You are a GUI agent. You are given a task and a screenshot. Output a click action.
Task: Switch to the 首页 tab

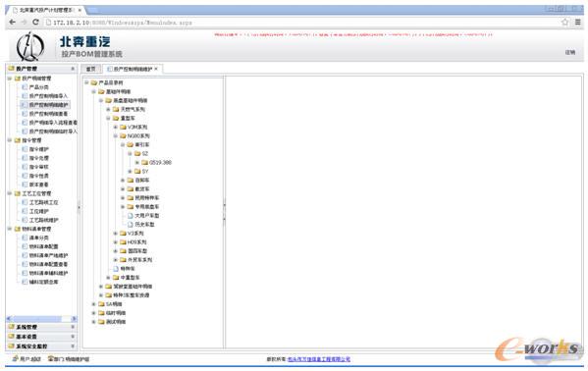90,69
